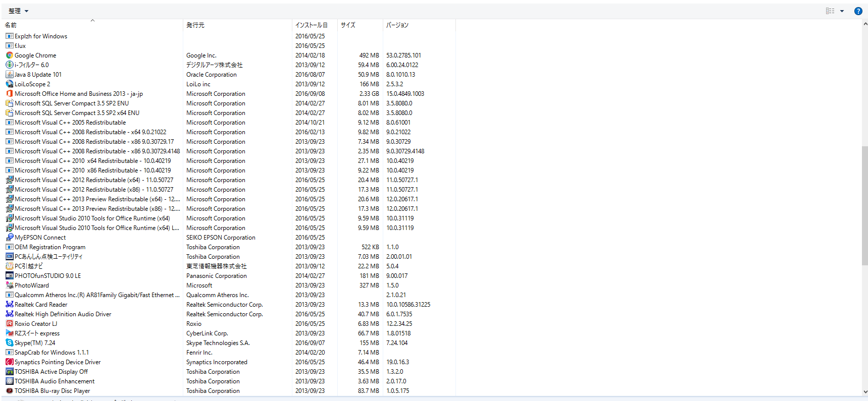Click the PHOTOfunSTUDIO 9.0 LE icon
This screenshot has width=868, height=401.
(x=10, y=276)
